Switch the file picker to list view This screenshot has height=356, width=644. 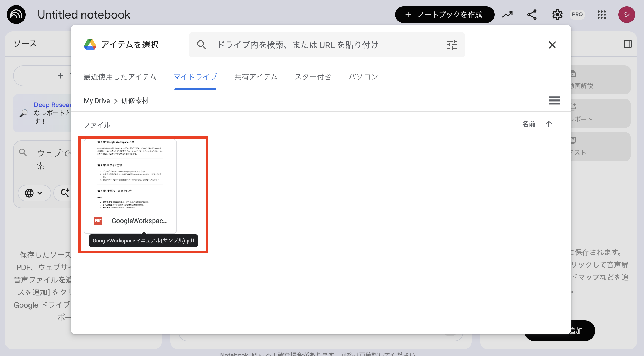pos(554,101)
